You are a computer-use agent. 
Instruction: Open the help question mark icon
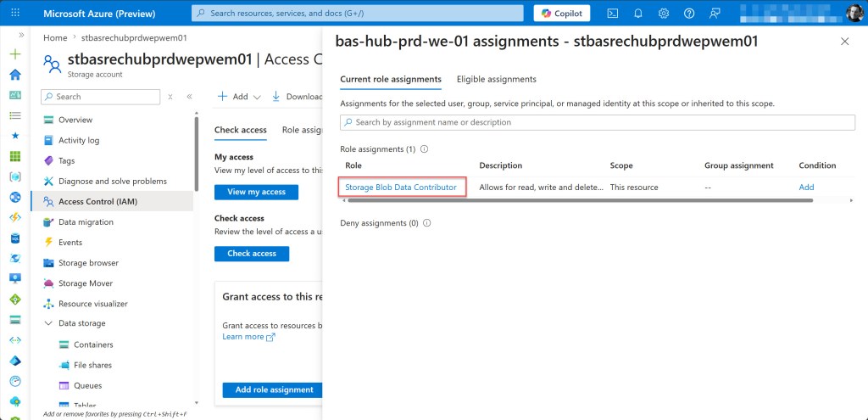689,14
